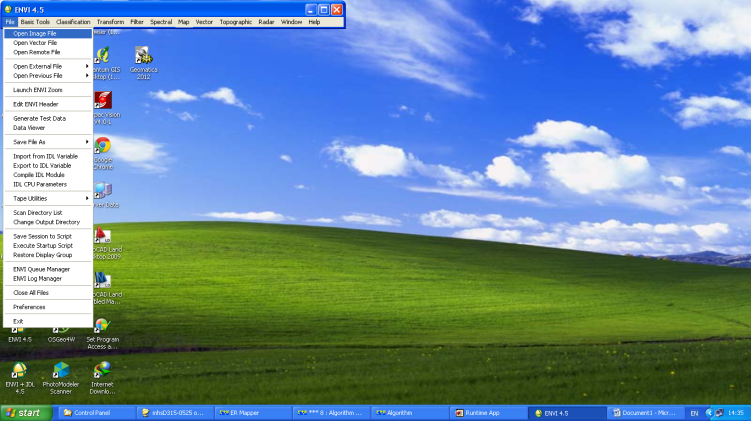751x421 pixels.
Task: Open ENVI Log Manager entry
Action: [48, 279]
